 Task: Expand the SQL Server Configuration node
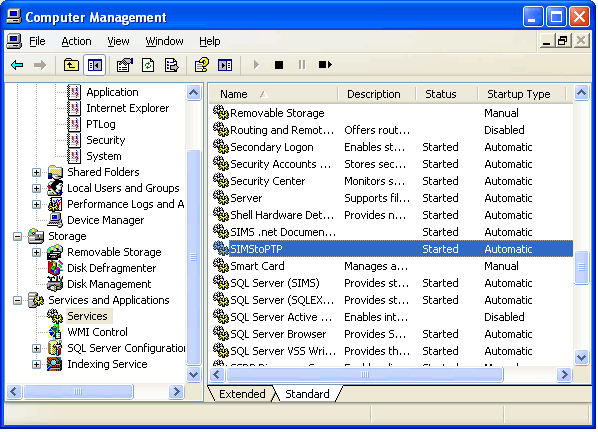(x=36, y=349)
